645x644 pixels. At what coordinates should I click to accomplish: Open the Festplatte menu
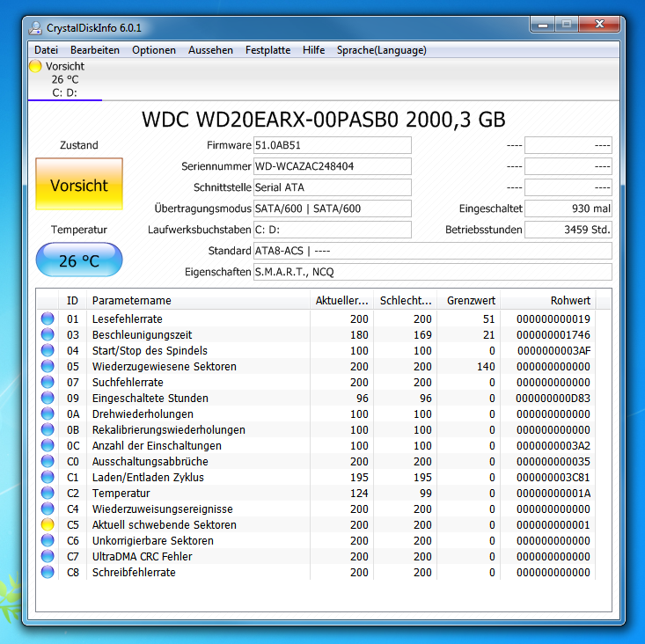point(268,50)
